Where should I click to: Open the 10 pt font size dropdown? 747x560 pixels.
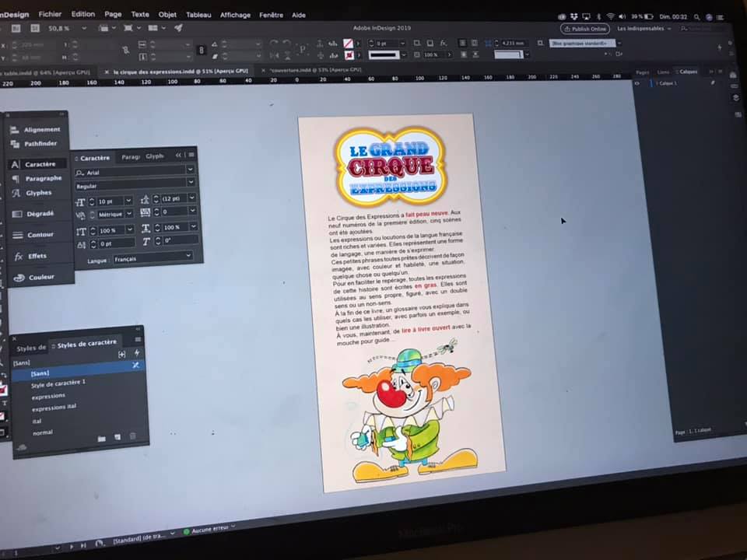click(x=128, y=201)
